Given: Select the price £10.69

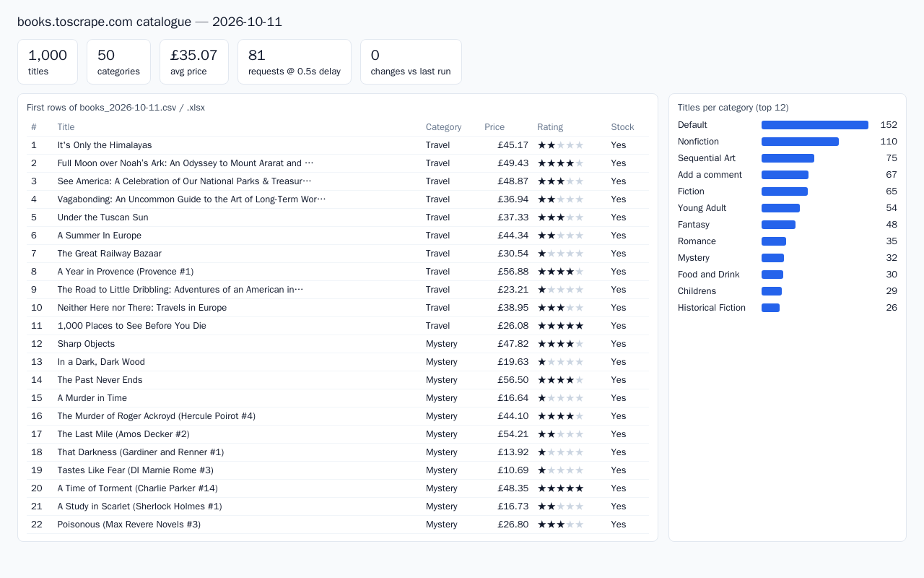Looking at the screenshot, I should [x=513, y=470].
